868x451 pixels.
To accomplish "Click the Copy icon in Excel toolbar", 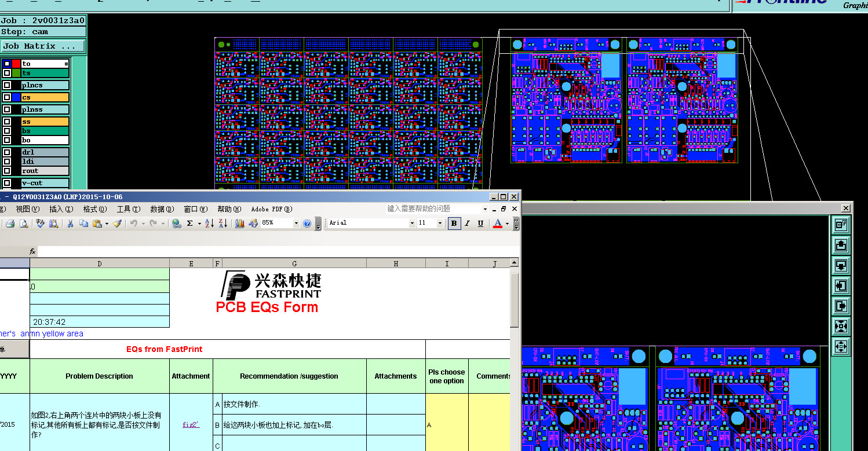I will coord(83,223).
